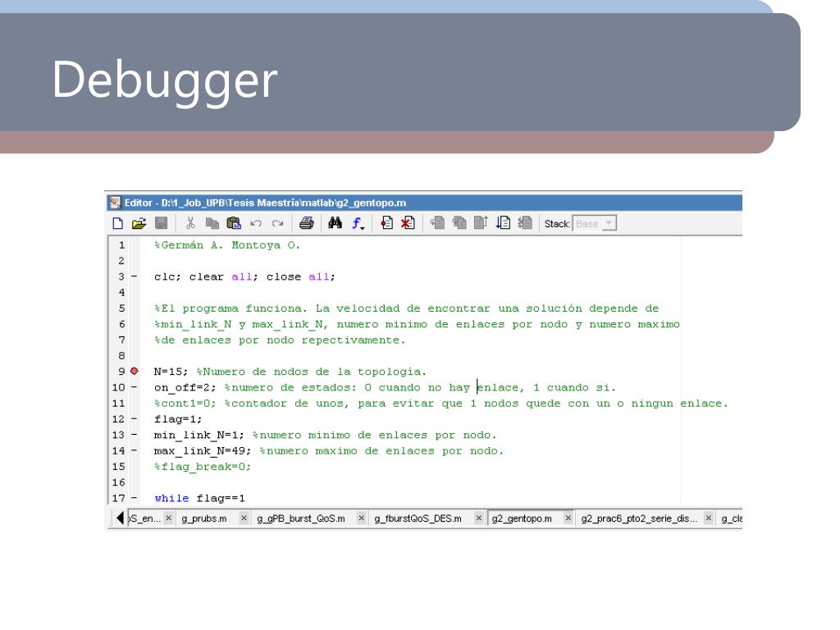Paste with the clipboard icon
This screenshot has height=630, width=840.
tap(234, 223)
